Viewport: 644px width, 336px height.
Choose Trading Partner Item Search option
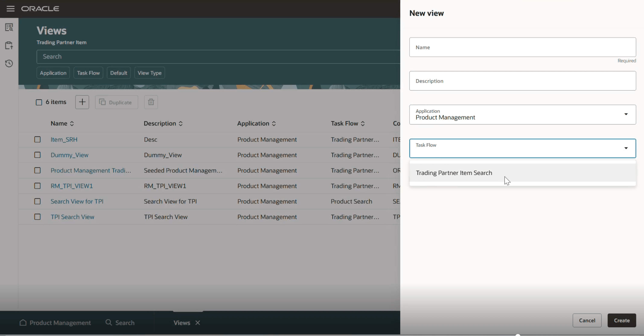[x=454, y=173]
